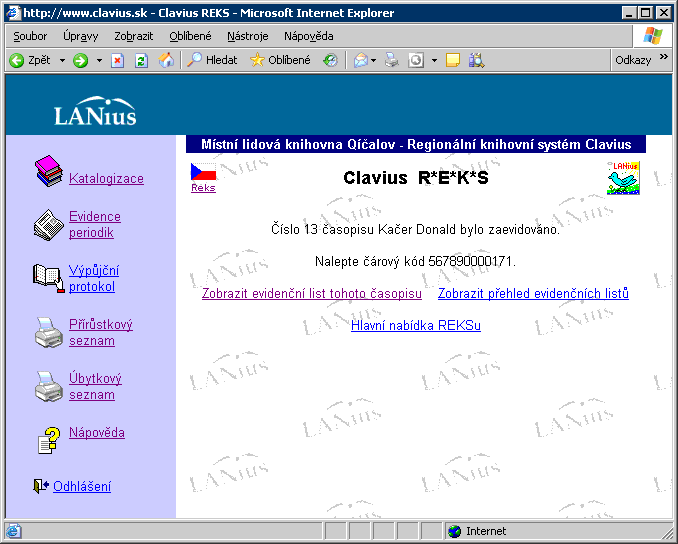Open the edit tool dropdown arrow
This screenshot has height=544, width=678.
point(435,61)
